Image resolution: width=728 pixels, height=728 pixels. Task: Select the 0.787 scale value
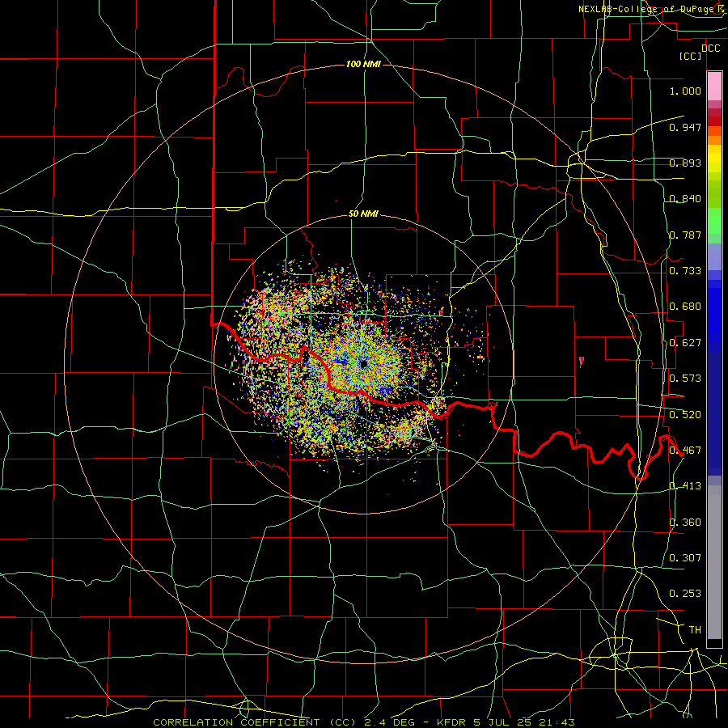685,235
